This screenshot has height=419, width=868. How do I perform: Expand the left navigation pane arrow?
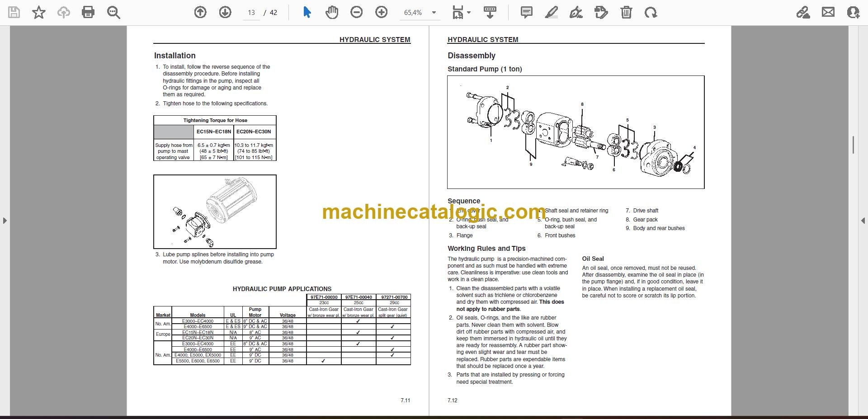pos(5,221)
